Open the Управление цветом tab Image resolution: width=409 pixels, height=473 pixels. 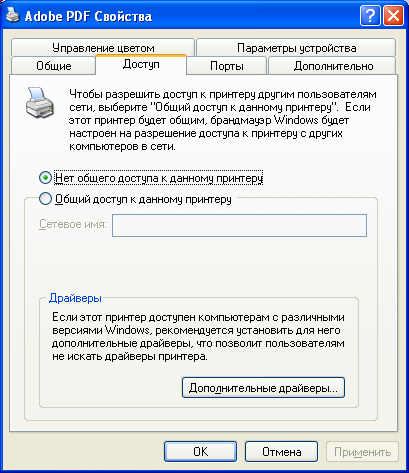[x=103, y=47]
